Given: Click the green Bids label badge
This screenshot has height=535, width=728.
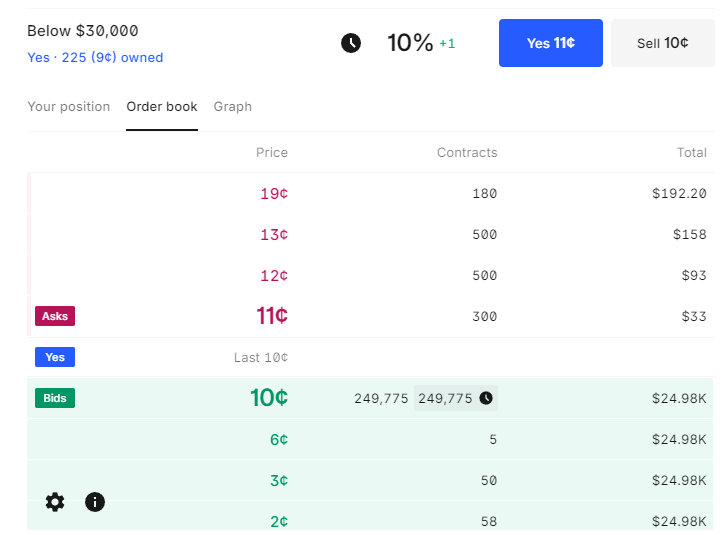Looking at the screenshot, I should pyautogui.click(x=55, y=398).
